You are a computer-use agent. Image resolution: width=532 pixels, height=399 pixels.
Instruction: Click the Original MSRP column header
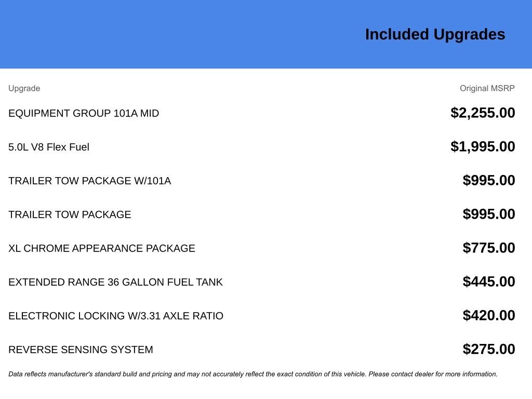pyautogui.click(x=487, y=88)
